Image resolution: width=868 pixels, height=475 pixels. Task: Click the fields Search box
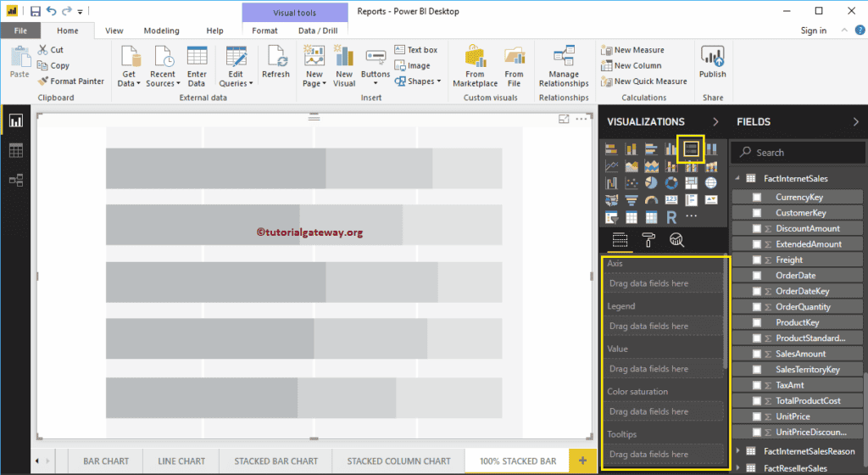797,153
